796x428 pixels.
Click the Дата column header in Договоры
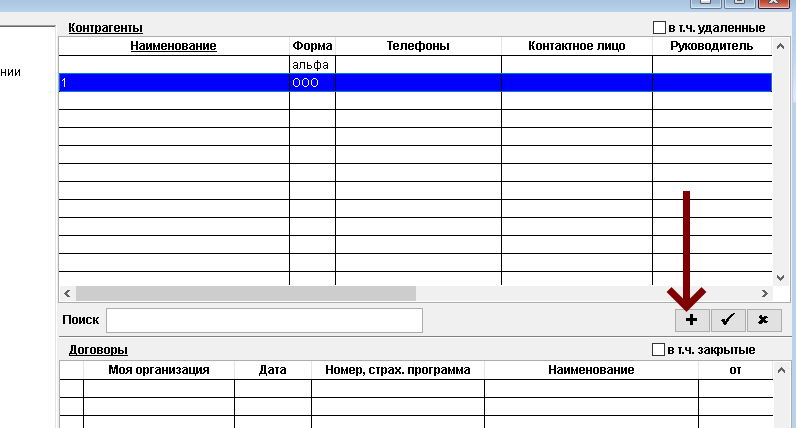point(272,370)
